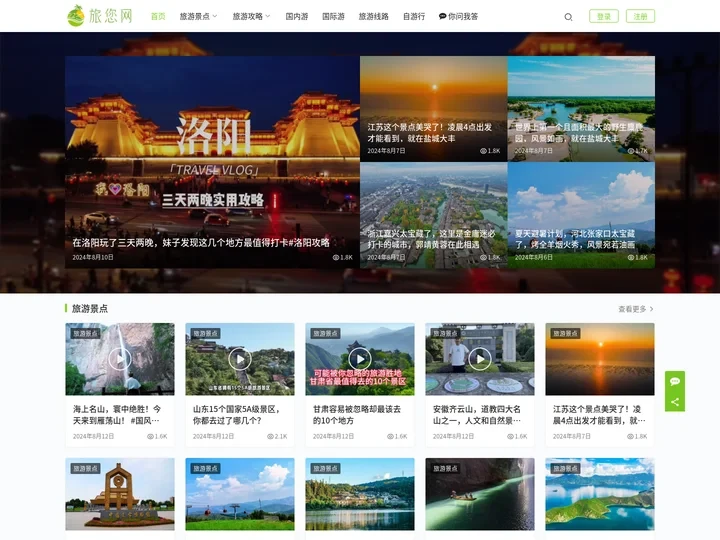Open 安徽齐云山，道教四大名山 card title

(x=477, y=415)
